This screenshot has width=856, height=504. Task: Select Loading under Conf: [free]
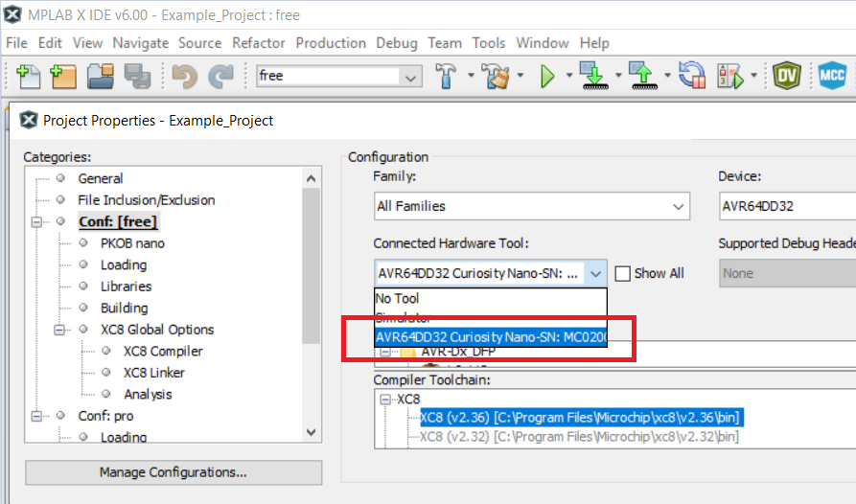coord(124,265)
